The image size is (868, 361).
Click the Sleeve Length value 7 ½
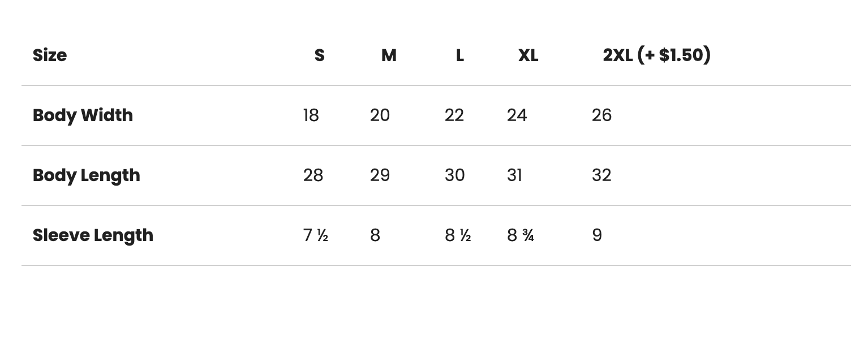pos(316,235)
